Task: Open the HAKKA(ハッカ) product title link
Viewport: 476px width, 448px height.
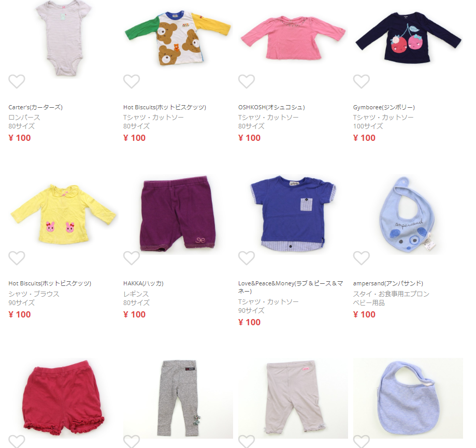Action: [x=143, y=283]
